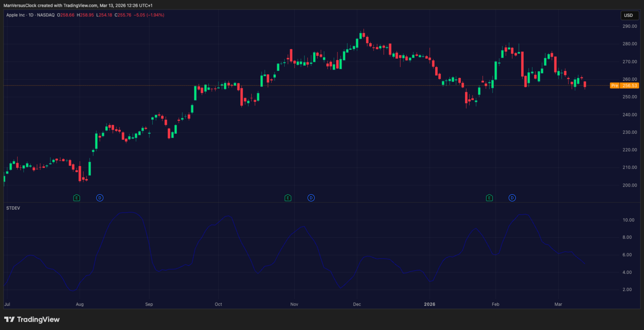Select the November dividend "D" marker

click(311, 197)
